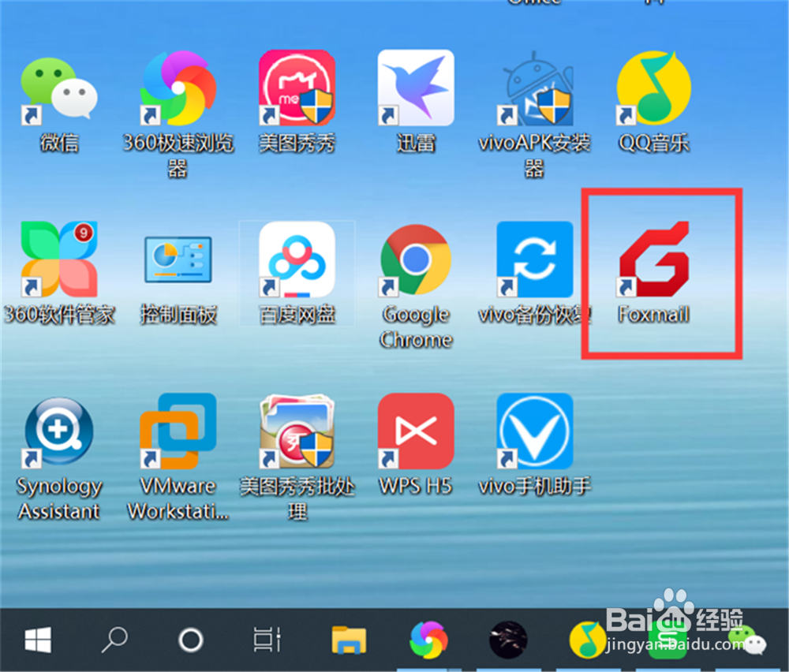This screenshot has width=789, height=672.
Task: Open Task View on the taskbar
Action: click(267, 640)
